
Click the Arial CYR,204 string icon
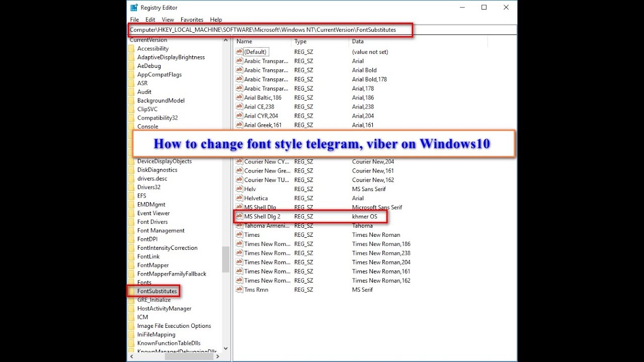tap(239, 116)
